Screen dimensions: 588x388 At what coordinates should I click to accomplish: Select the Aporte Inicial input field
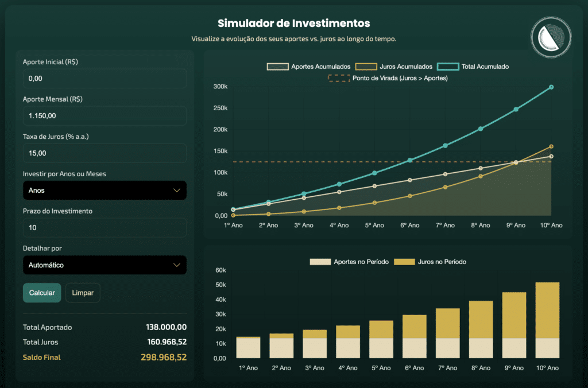[105, 78]
